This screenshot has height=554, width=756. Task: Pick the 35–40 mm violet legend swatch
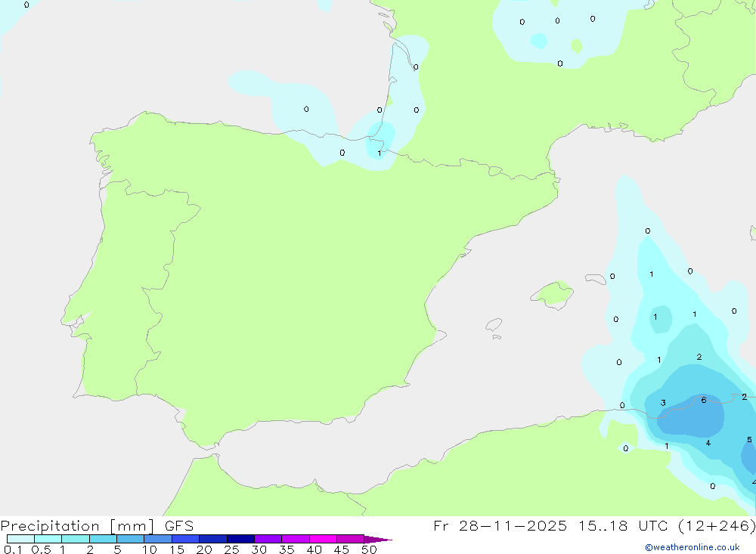coord(295,539)
